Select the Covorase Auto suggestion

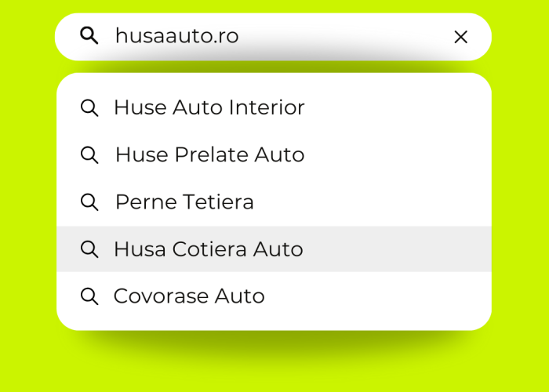189,296
